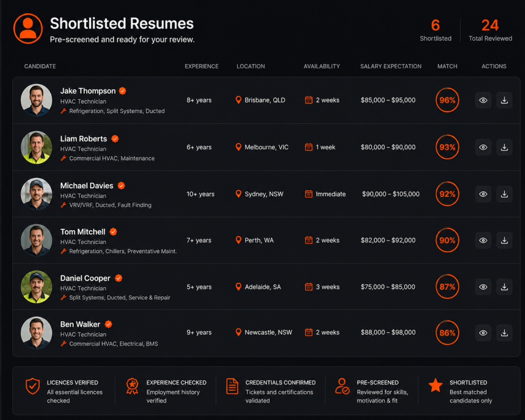Click the Salary Expectation column header
This screenshot has height=420, width=525.
[391, 66]
